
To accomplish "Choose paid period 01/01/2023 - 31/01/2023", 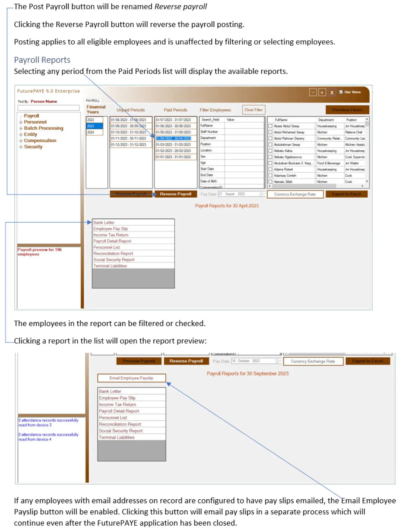I will point(176,157).
